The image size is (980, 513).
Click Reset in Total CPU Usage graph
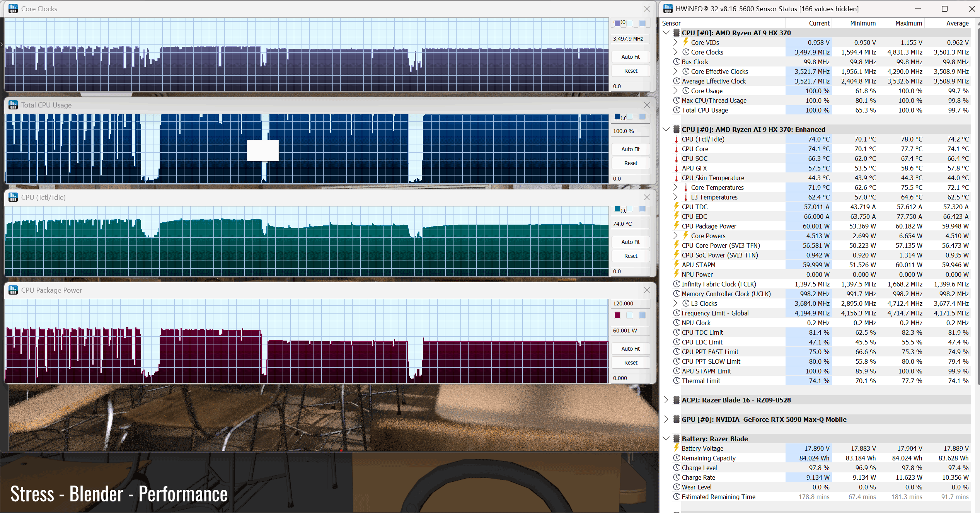631,163
